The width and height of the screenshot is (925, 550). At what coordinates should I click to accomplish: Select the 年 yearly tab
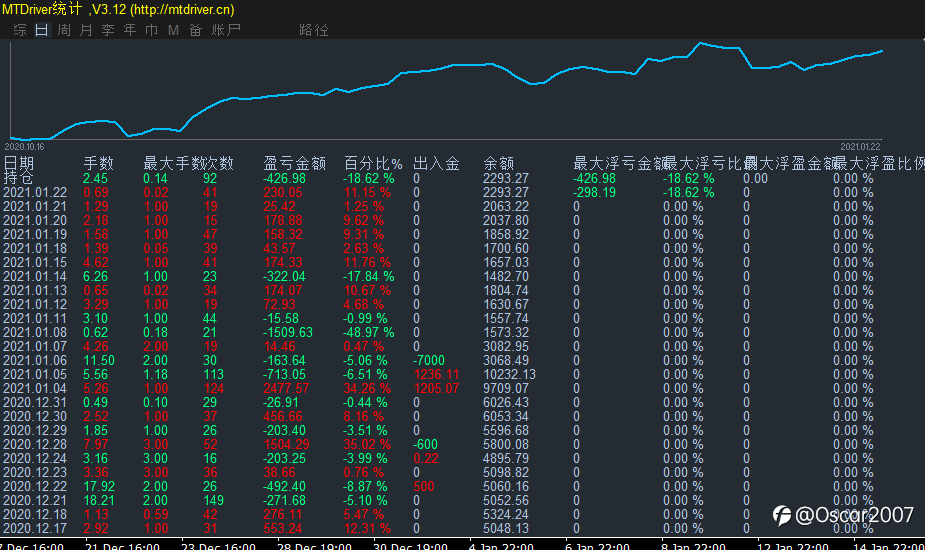pos(130,30)
